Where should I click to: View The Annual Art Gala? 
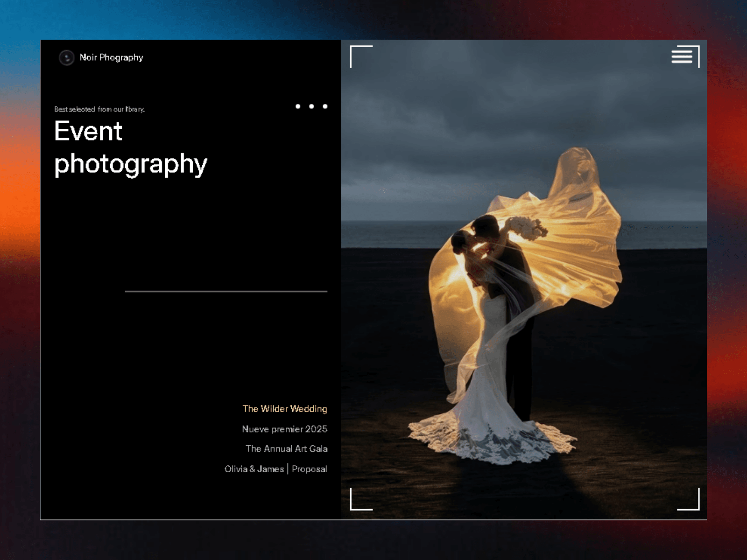tap(287, 448)
